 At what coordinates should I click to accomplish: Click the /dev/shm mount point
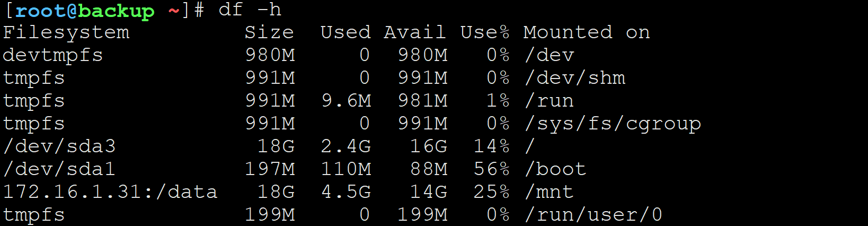tap(575, 78)
